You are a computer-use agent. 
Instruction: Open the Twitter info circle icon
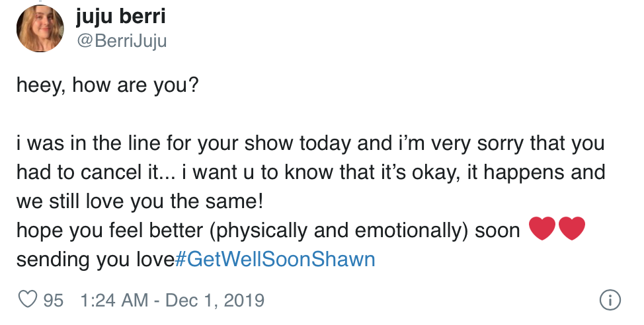610,300
